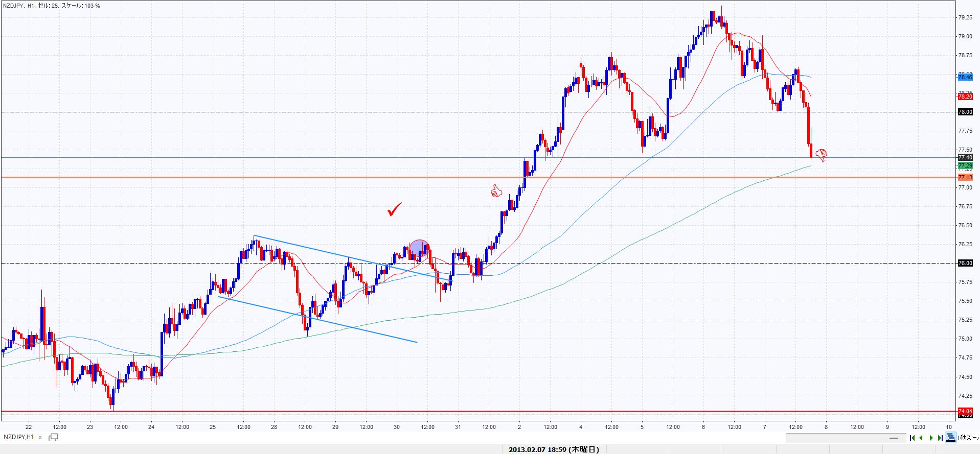Click the red 78.20 moving average label
The height and width of the screenshot is (454, 980).
click(x=965, y=96)
